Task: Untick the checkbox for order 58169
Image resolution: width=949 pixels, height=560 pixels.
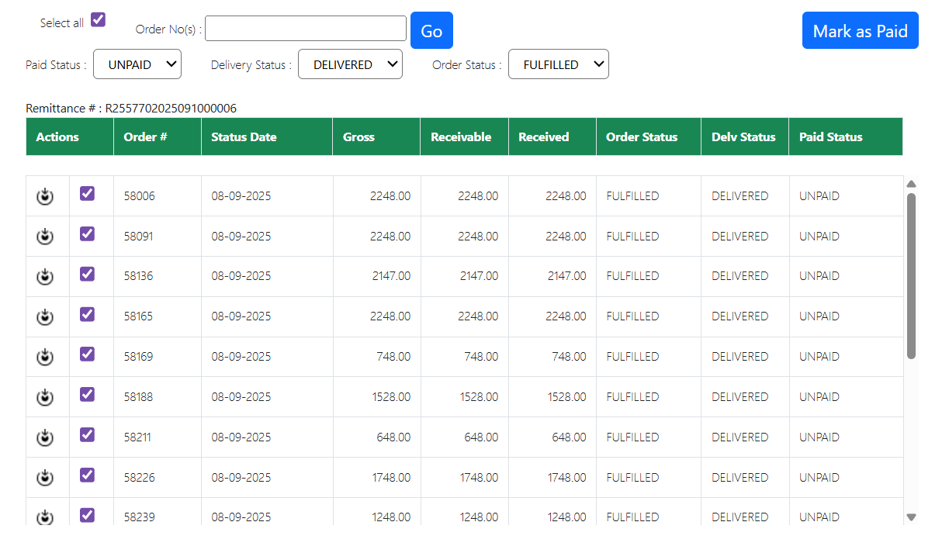Action: tap(87, 354)
